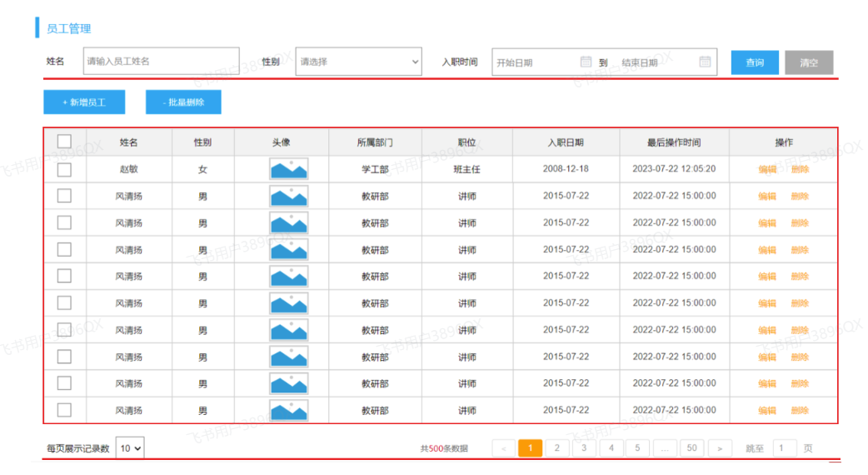868x475 pixels.
Task: Open the 每页展示记录数 page size dropdown
Action: pos(130,447)
